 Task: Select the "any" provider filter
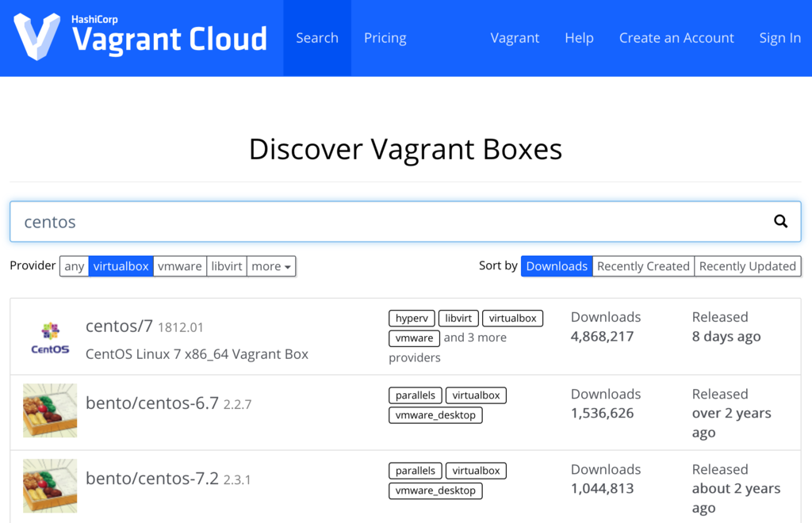[x=74, y=265]
